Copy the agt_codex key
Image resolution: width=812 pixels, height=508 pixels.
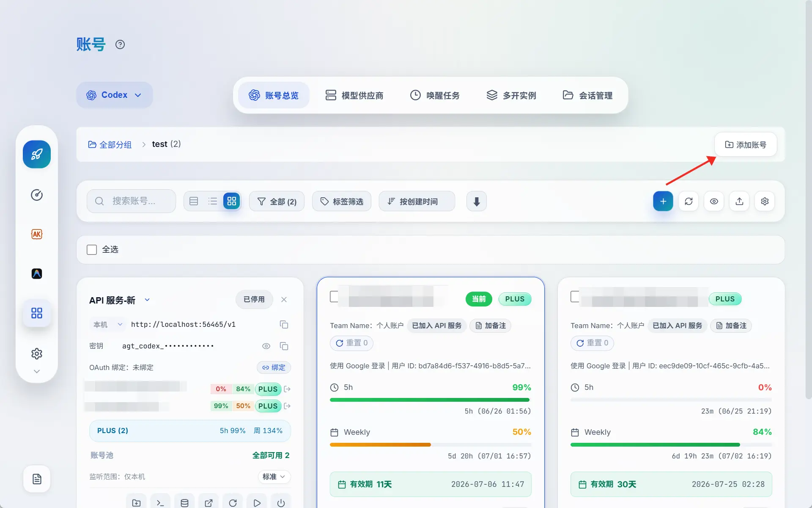click(x=284, y=346)
